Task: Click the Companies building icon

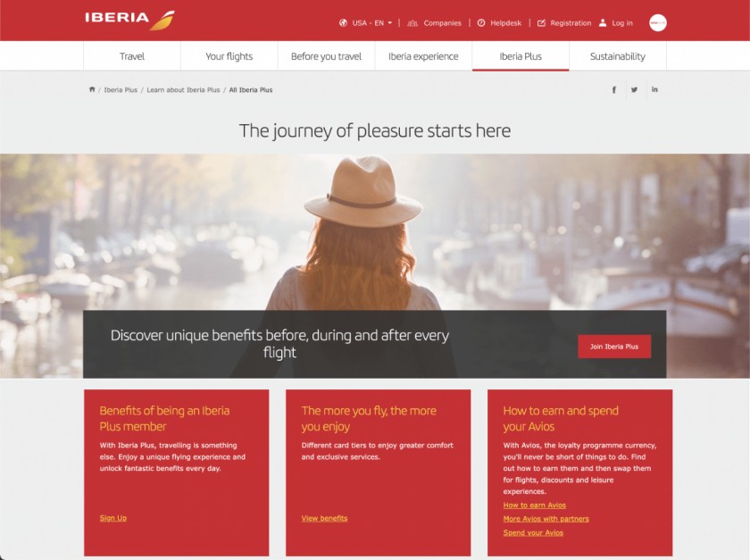Action: coord(412,23)
